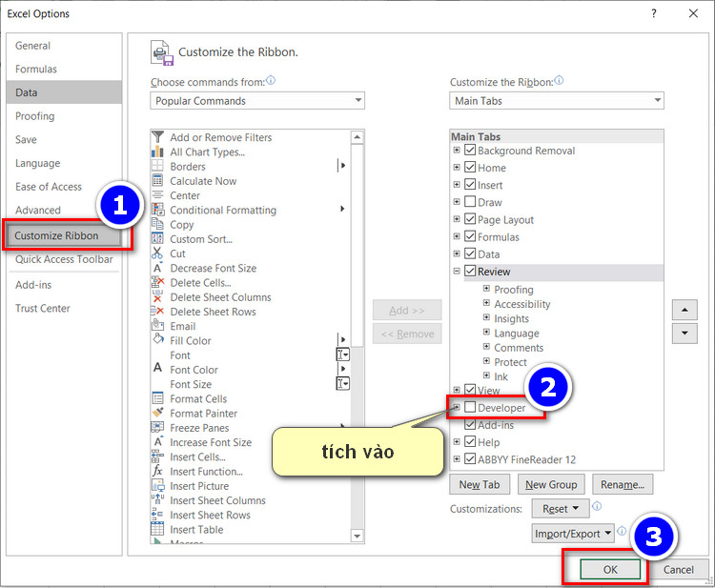This screenshot has width=715, height=588.
Task: Click the Format Painter brush icon
Action: (x=158, y=414)
